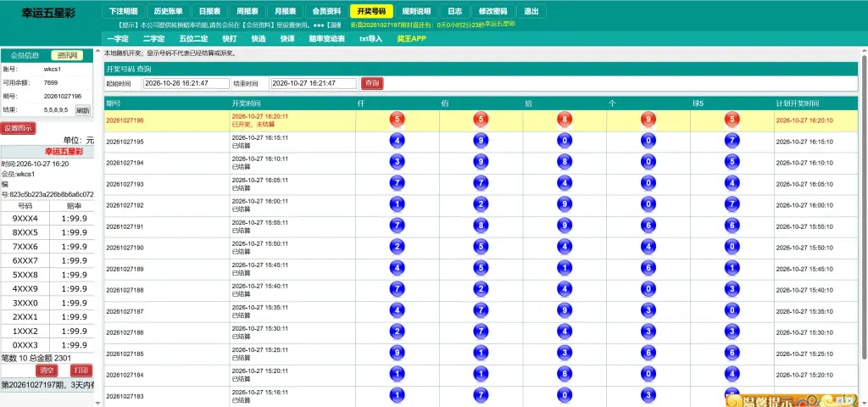Click bet number 5XXX8 in slip
868x407 pixels.
pyautogui.click(x=25, y=276)
